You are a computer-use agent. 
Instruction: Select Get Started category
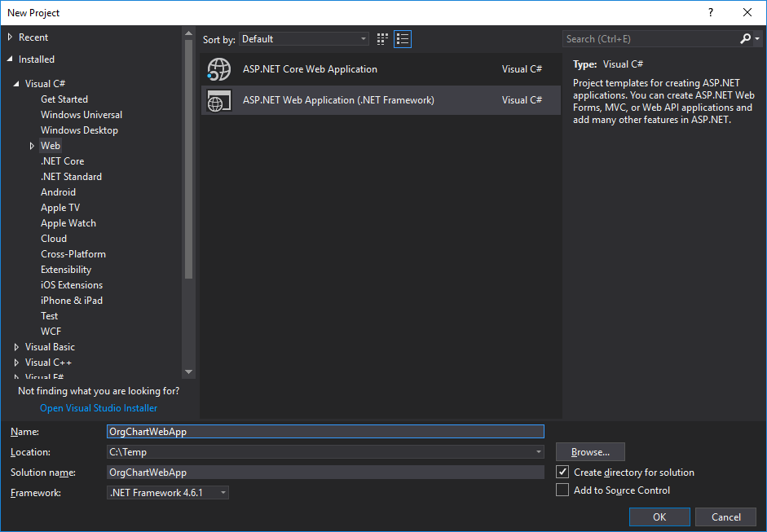tap(64, 99)
